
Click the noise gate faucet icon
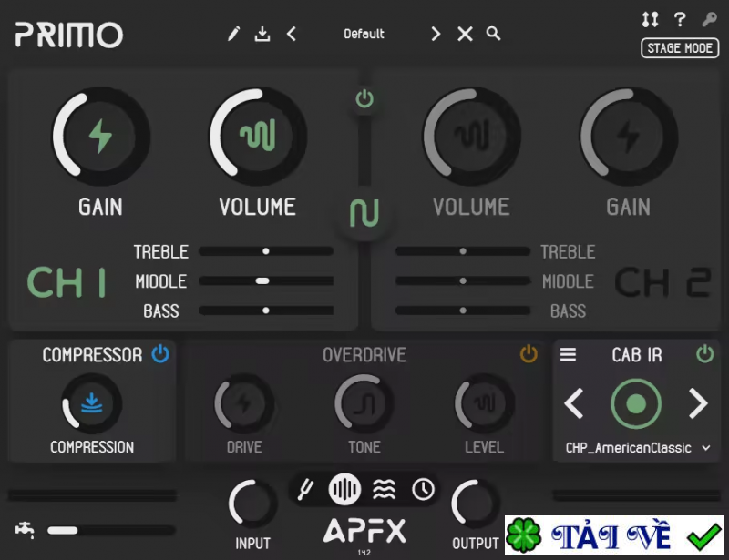tap(25, 530)
